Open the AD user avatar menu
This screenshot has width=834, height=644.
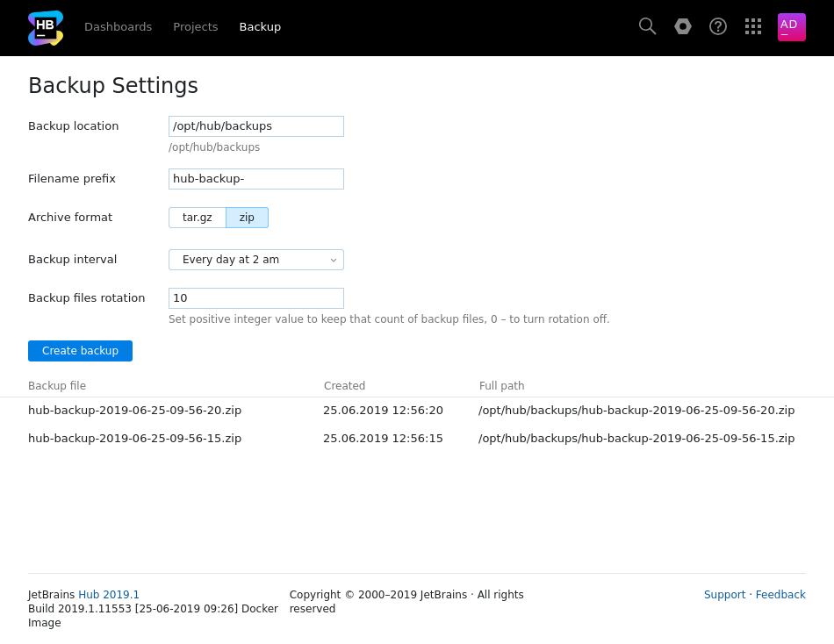point(791,27)
